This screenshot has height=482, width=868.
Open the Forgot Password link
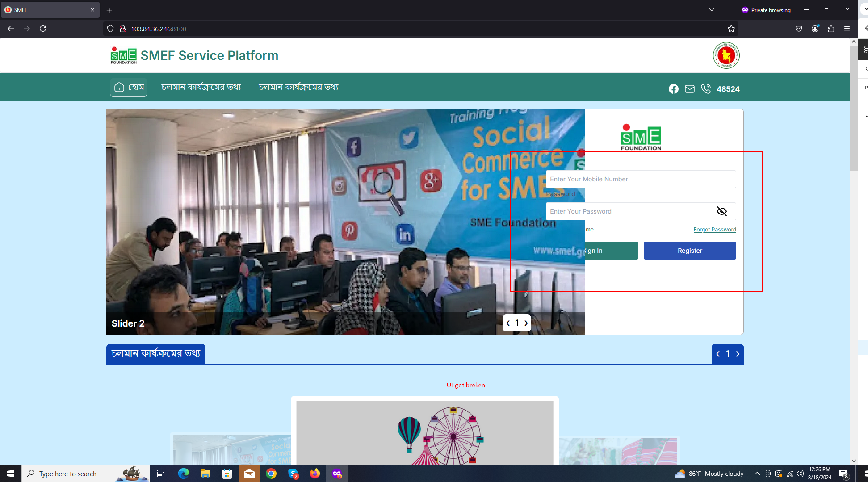point(714,230)
